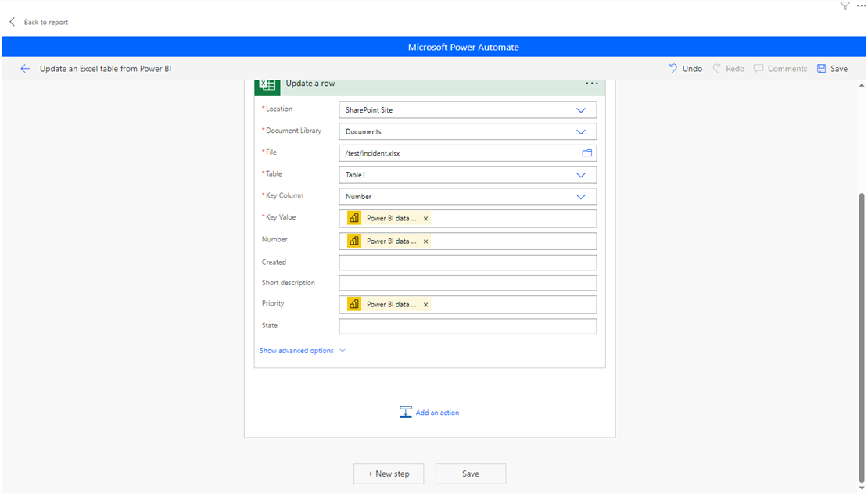This screenshot has height=497, width=868.
Task: Click Power BI icon in Priority token
Action: click(x=354, y=304)
